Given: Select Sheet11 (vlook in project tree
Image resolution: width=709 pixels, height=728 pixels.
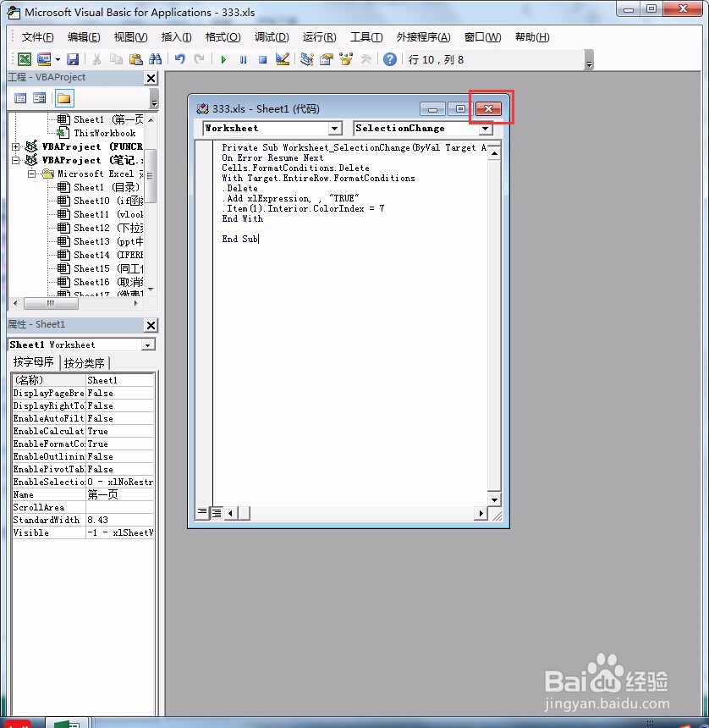Looking at the screenshot, I should pos(108,214).
